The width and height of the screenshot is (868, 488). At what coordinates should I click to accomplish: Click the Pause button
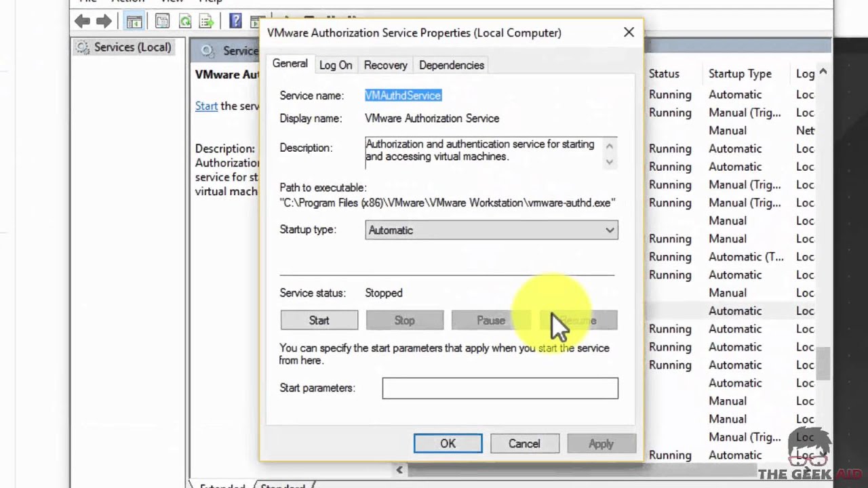click(x=490, y=321)
